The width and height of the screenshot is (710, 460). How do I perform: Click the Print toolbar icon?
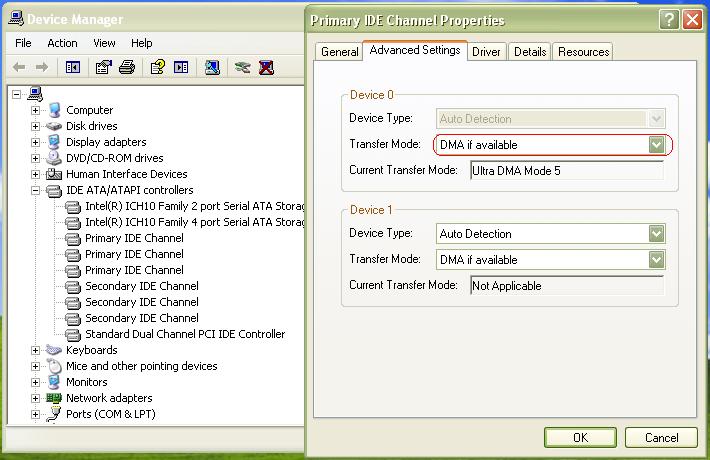coord(127,67)
